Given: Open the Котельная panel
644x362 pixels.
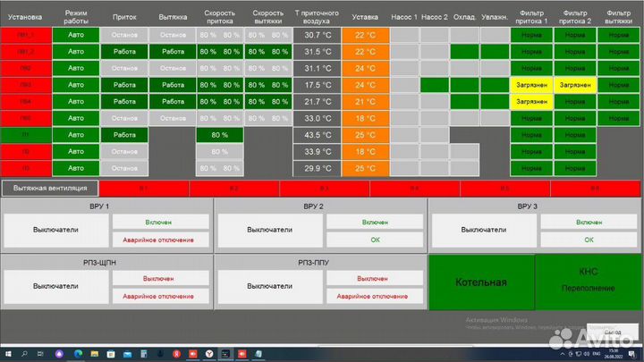Looking at the screenshot, I should [x=480, y=282].
